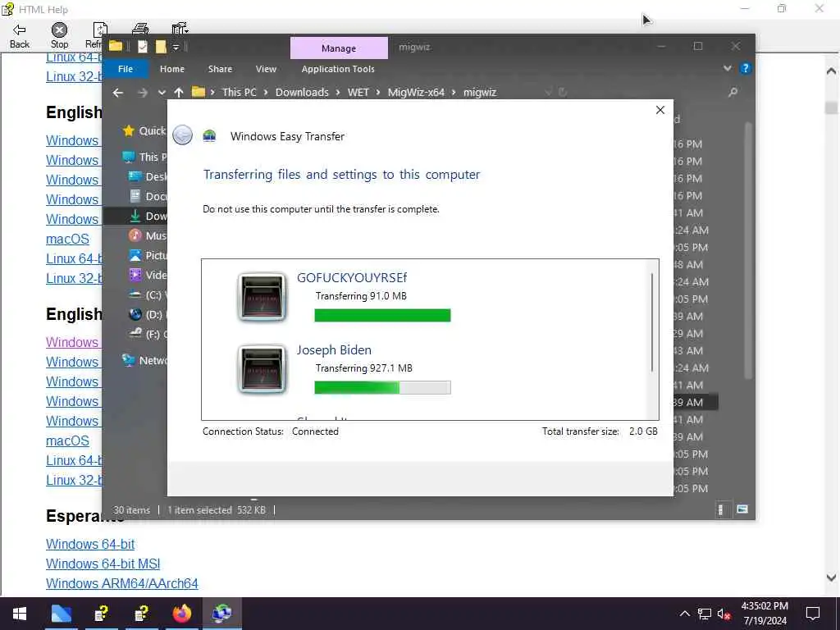
Task: Click This PC in the address bar
Action: pyautogui.click(x=240, y=92)
